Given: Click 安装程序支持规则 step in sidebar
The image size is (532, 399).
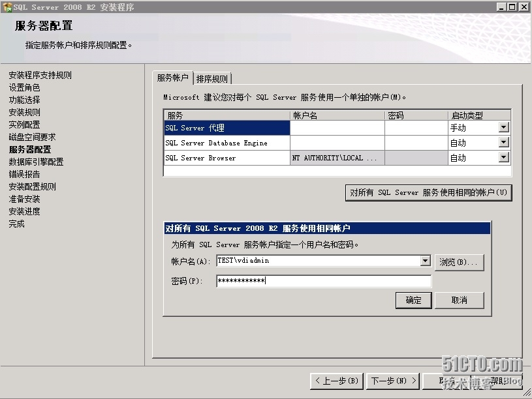Looking at the screenshot, I should (x=40, y=75).
